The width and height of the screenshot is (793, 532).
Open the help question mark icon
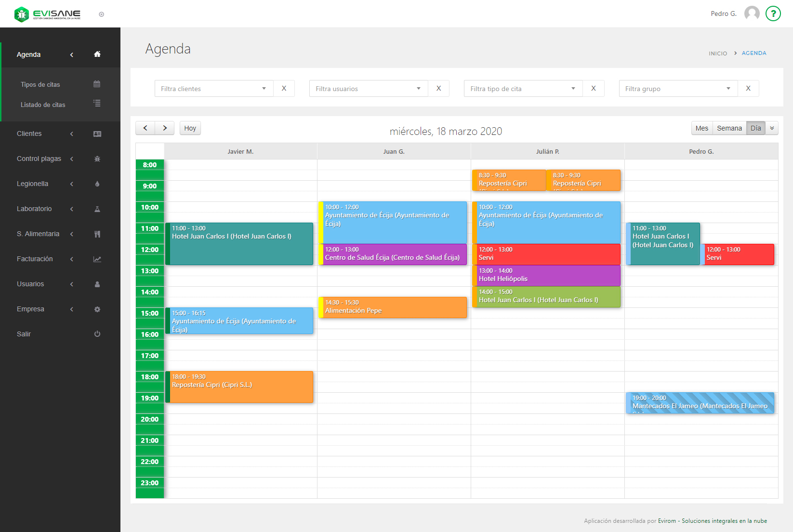click(x=773, y=13)
